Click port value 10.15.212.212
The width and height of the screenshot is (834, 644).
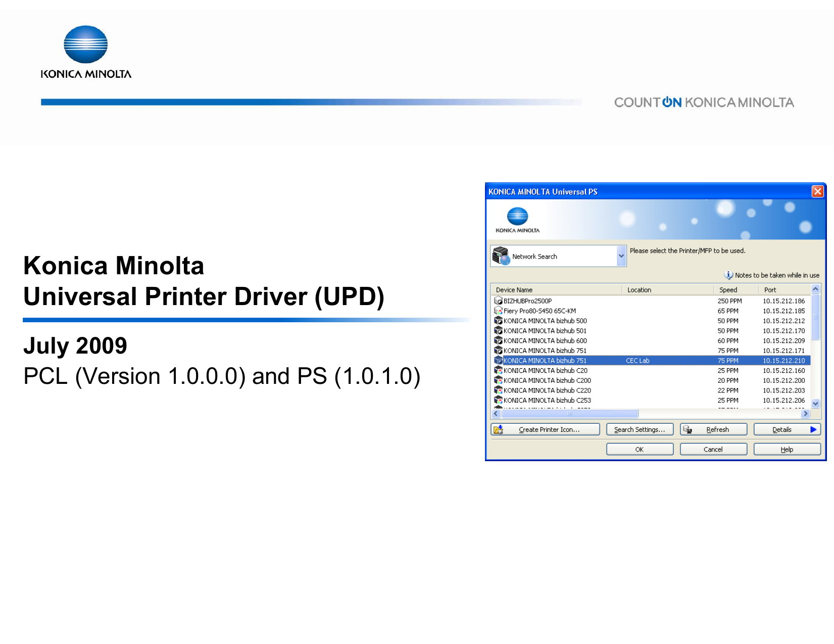[784, 321]
